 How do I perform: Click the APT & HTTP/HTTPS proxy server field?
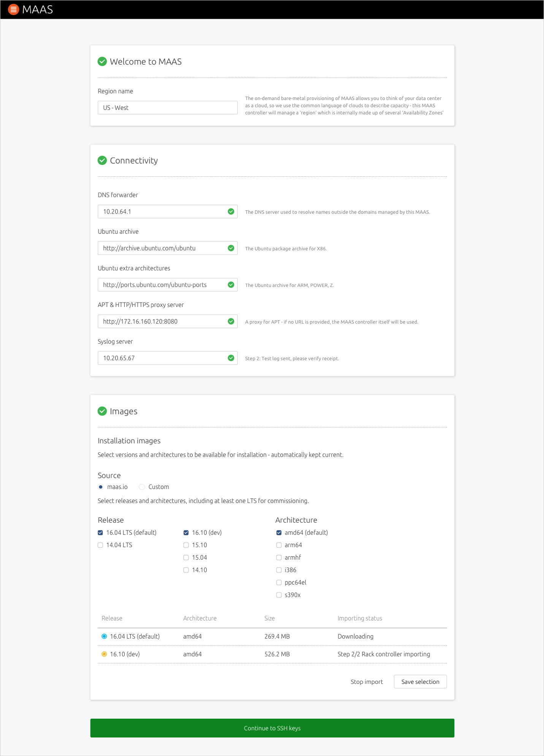pyautogui.click(x=168, y=321)
